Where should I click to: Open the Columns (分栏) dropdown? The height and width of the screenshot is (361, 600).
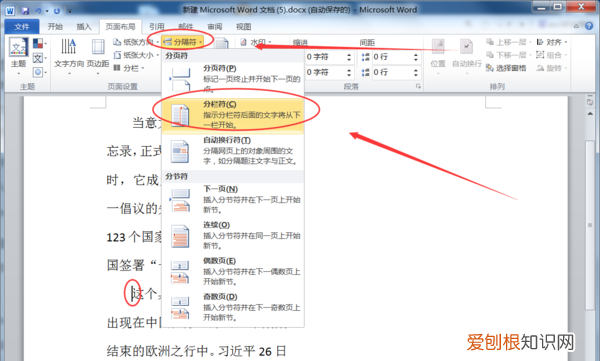[x=129, y=68]
